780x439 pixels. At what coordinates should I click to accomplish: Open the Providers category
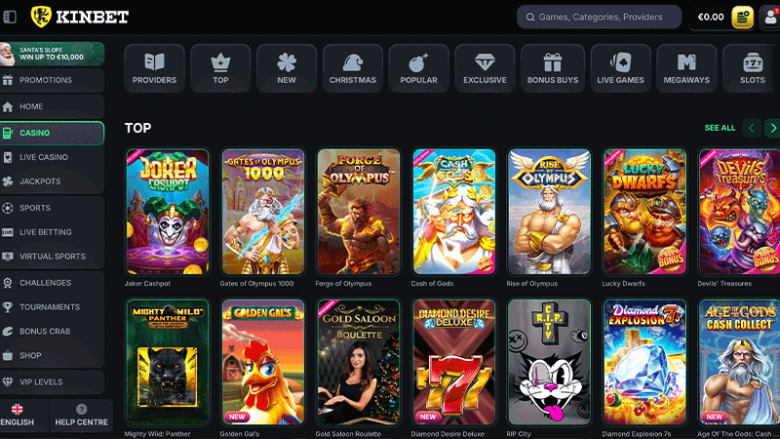coord(154,68)
